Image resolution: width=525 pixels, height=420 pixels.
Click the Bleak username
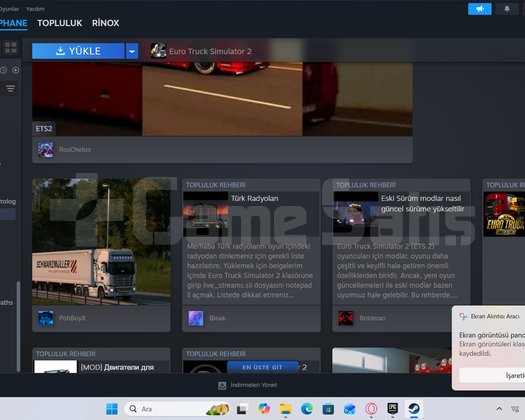217,318
